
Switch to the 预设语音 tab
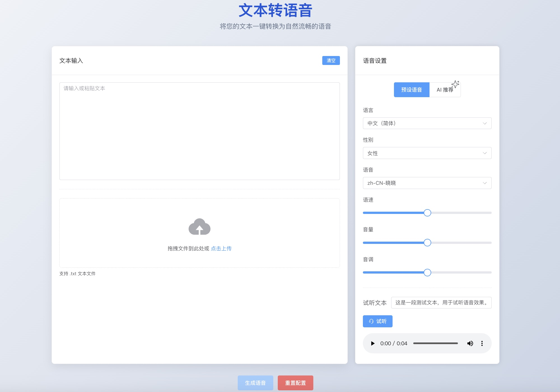click(x=411, y=90)
